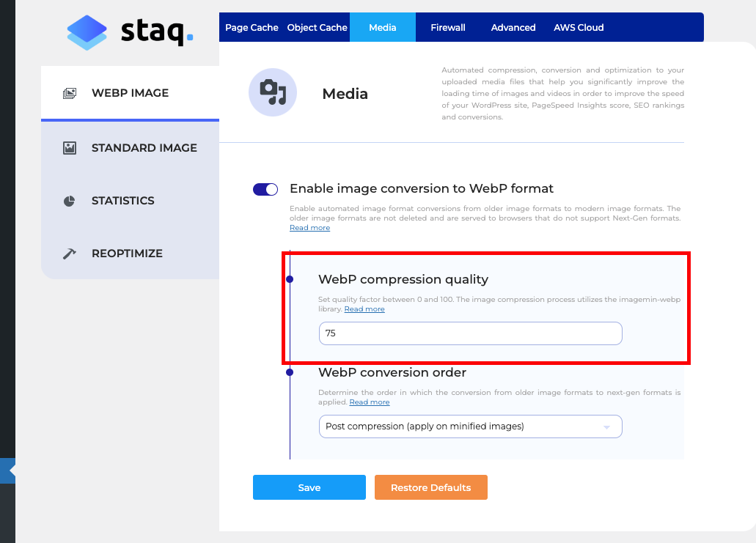The width and height of the screenshot is (756, 543).
Task: Select the Object Cache tab
Action: click(317, 27)
